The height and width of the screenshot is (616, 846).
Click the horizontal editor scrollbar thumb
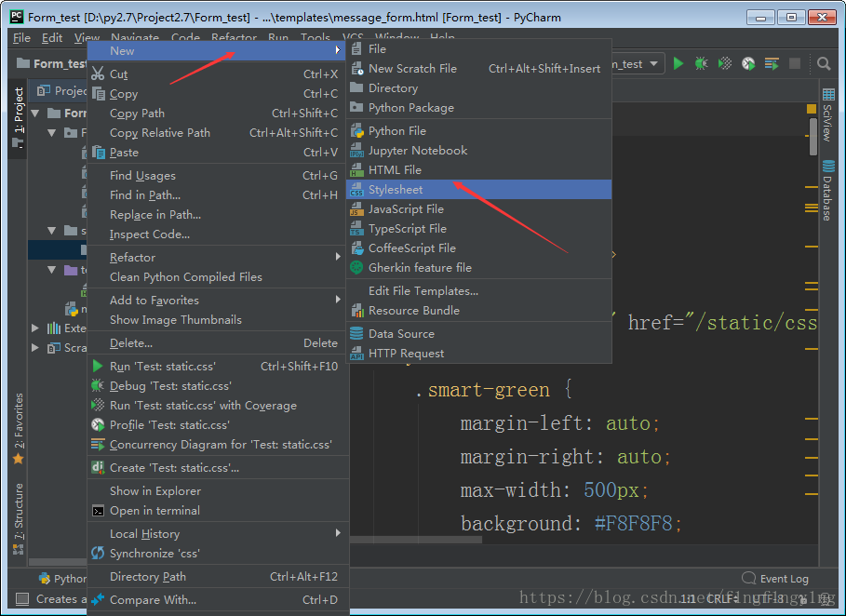(417, 539)
